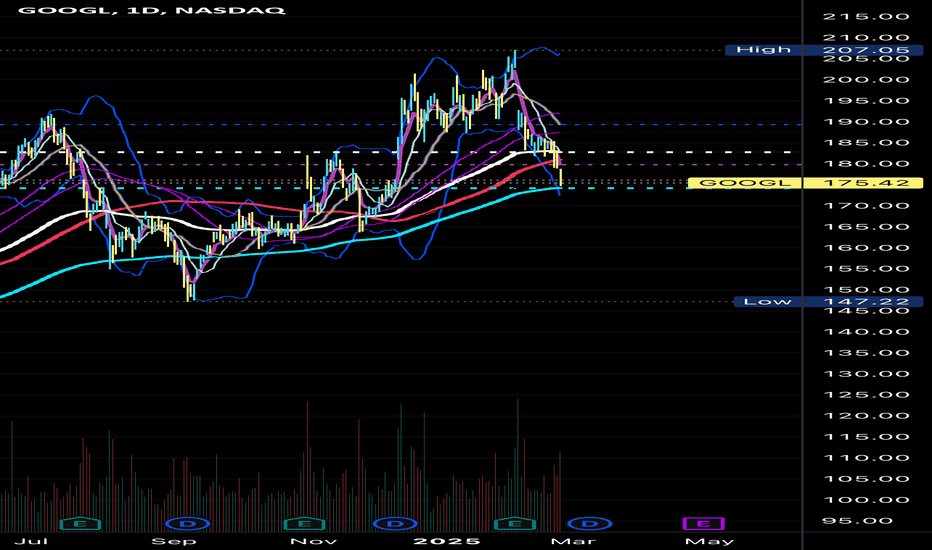
Task: Click the 195.00 price axis value
Action: pos(866,100)
